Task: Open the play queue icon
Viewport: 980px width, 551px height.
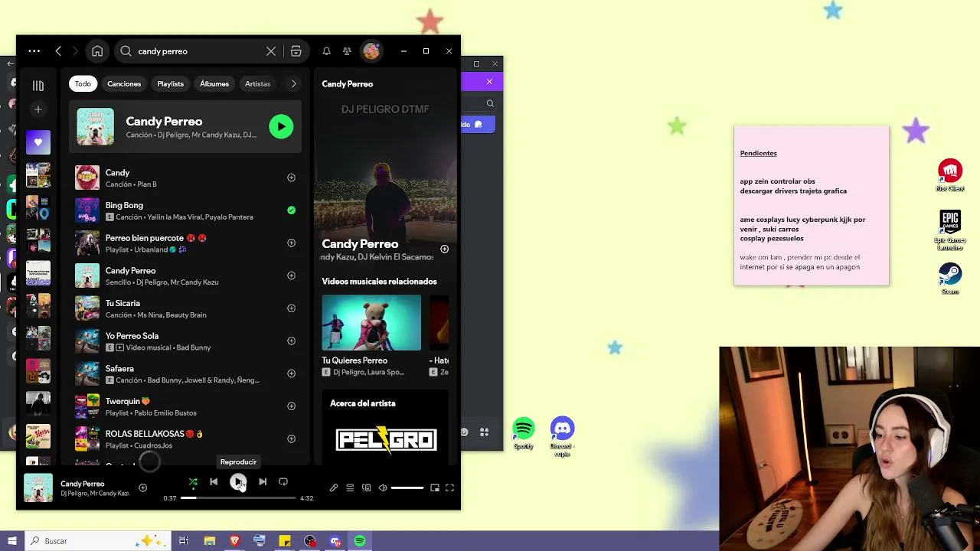Action: point(350,487)
